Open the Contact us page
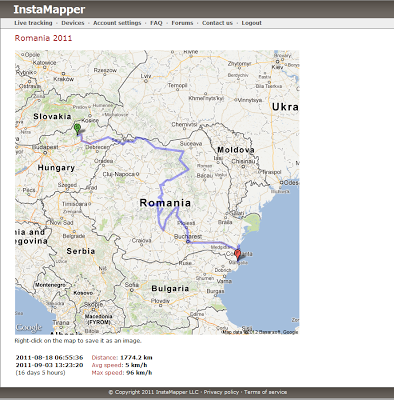 pos(217,23)
